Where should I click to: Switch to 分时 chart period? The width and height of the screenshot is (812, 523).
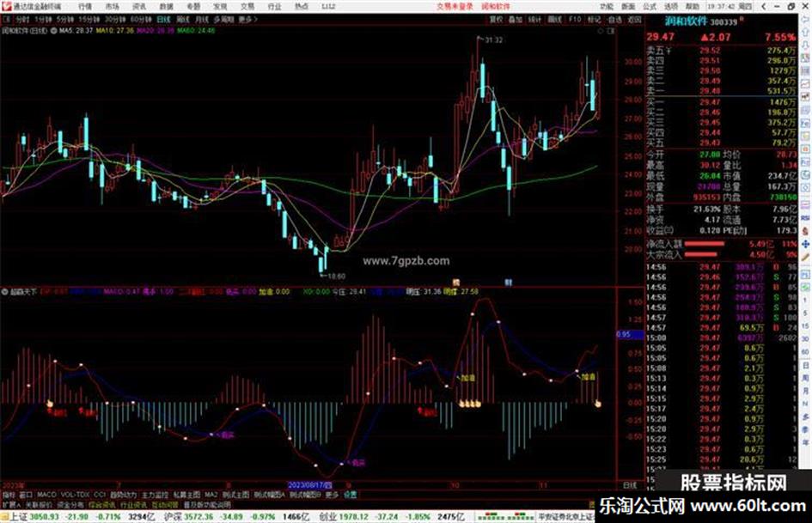pyautogui.click(x=22, y=19)
